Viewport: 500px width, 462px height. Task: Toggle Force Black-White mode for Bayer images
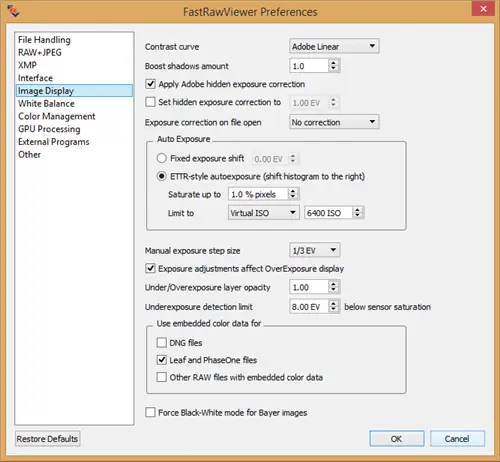[150, 412]
